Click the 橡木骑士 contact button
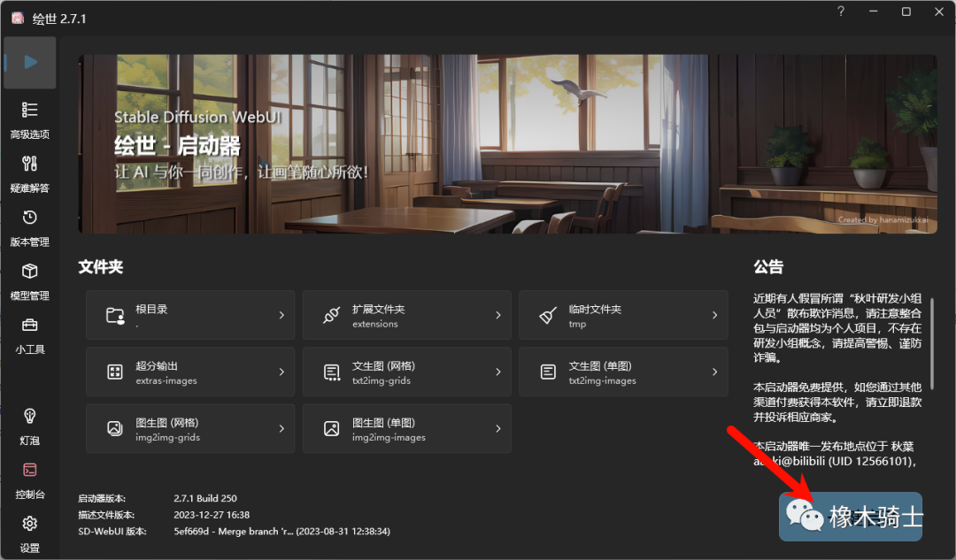Screen dimensions: 956x560 tap(850, 517)
